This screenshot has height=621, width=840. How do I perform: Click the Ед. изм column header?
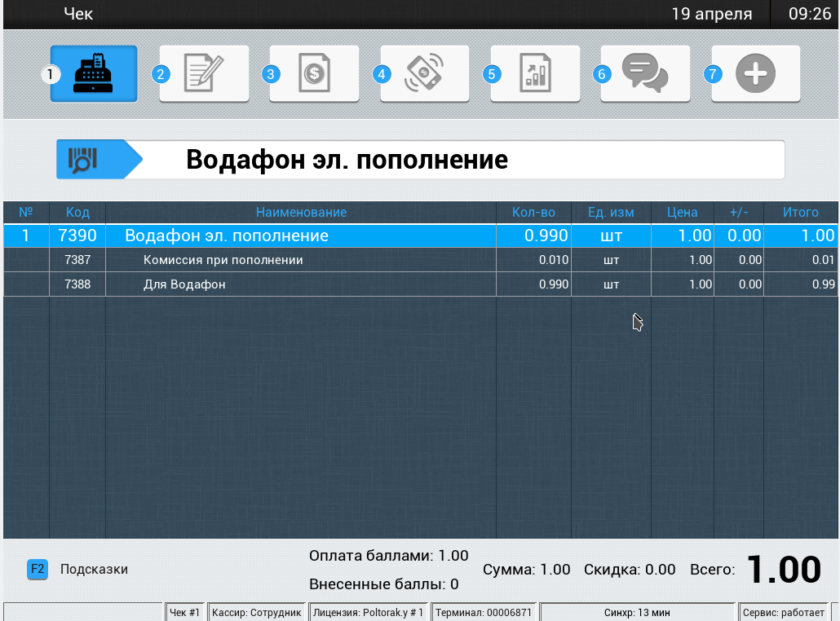pos(612,213)
